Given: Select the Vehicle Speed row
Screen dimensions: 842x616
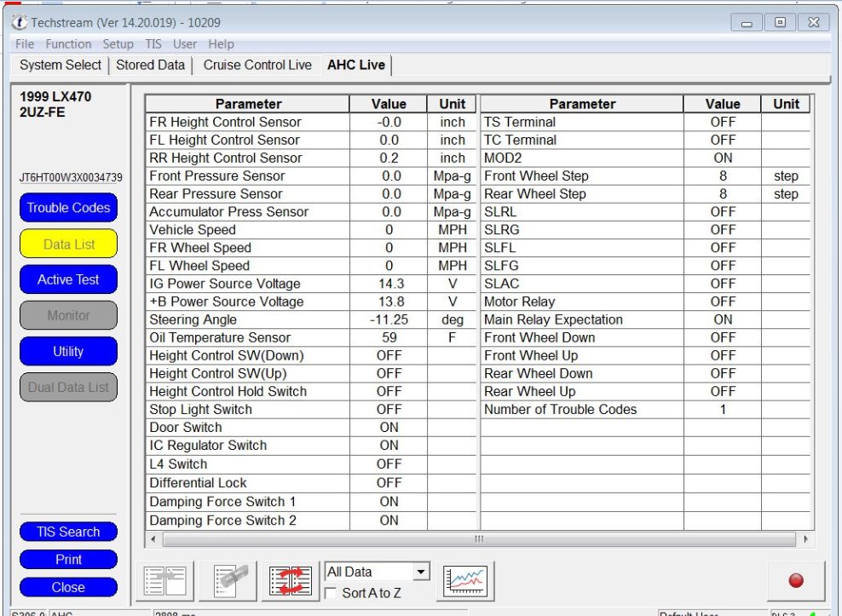Looking at the screenshot, I should (311, 230).
